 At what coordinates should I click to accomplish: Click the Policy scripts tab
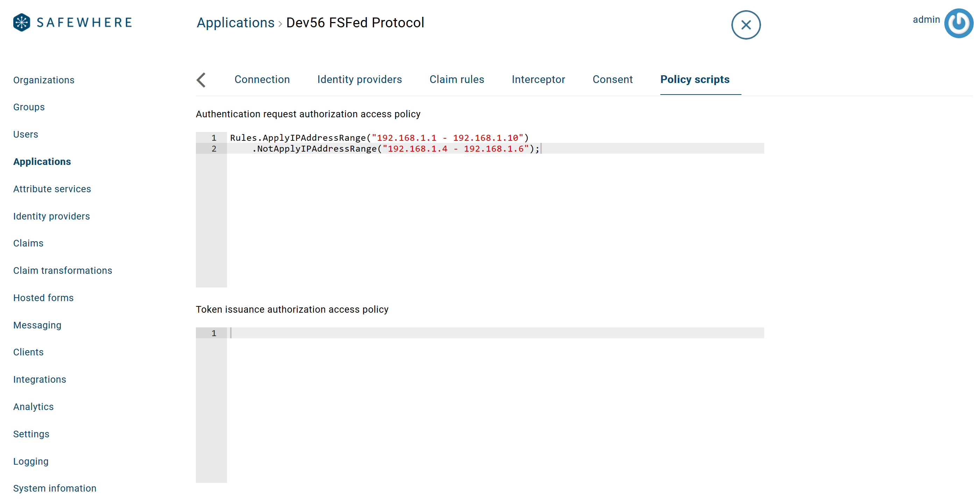[694, 79]
